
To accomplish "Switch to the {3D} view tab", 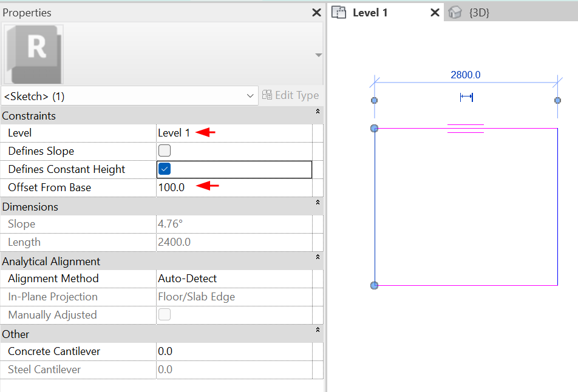I will pos(479,13).
